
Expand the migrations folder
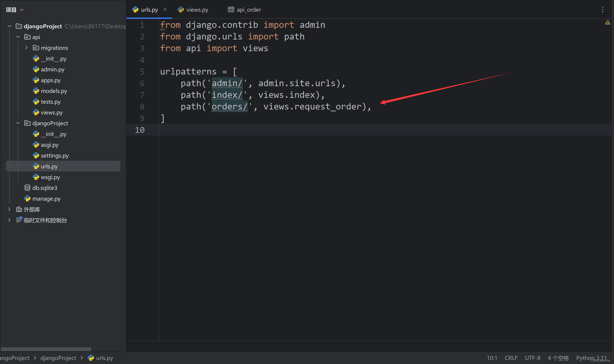tap(26, 48)
